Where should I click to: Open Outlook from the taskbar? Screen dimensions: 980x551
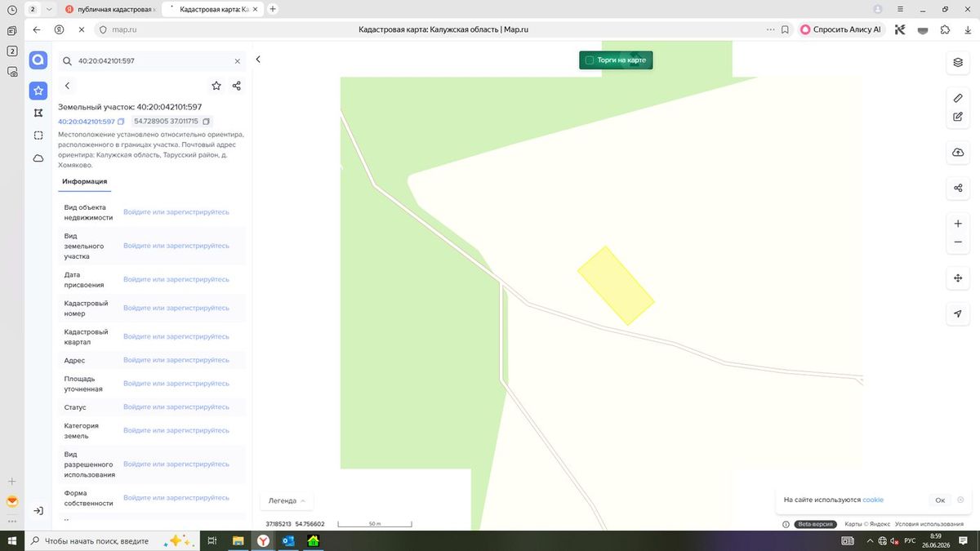[288, 540]
